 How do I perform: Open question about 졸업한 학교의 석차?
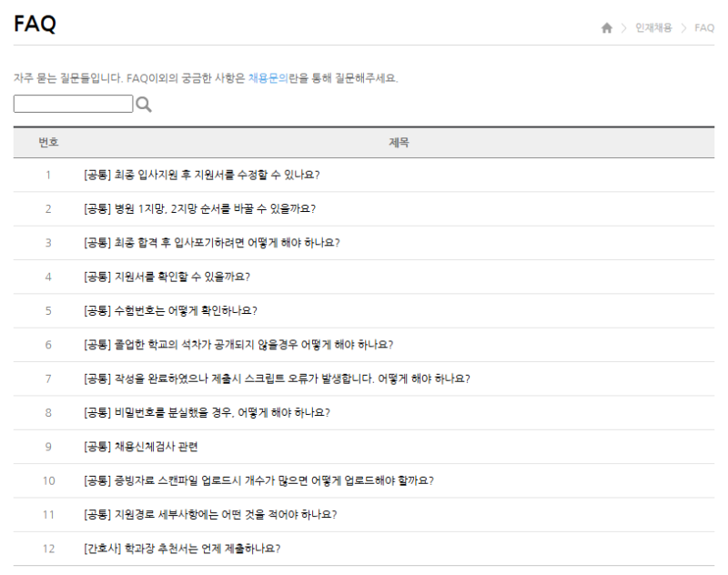point(238,345)
